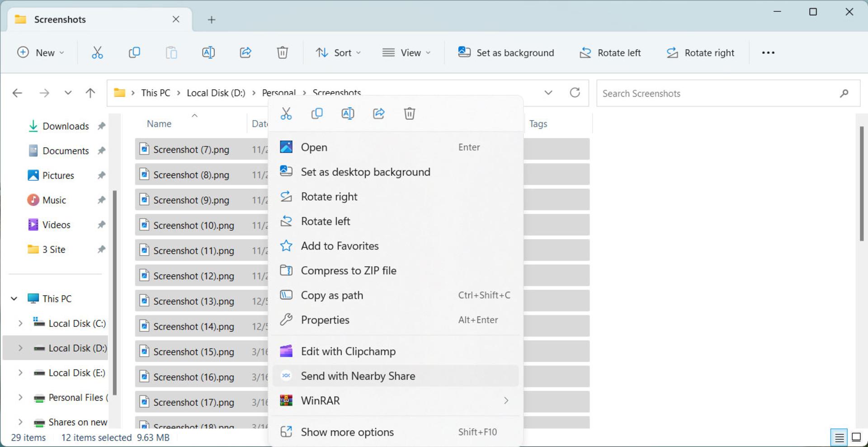Choose Send with Nearby Share
The width and height of the screenshot is (868, 447).
pyautogui.click(x=396, y=376)
